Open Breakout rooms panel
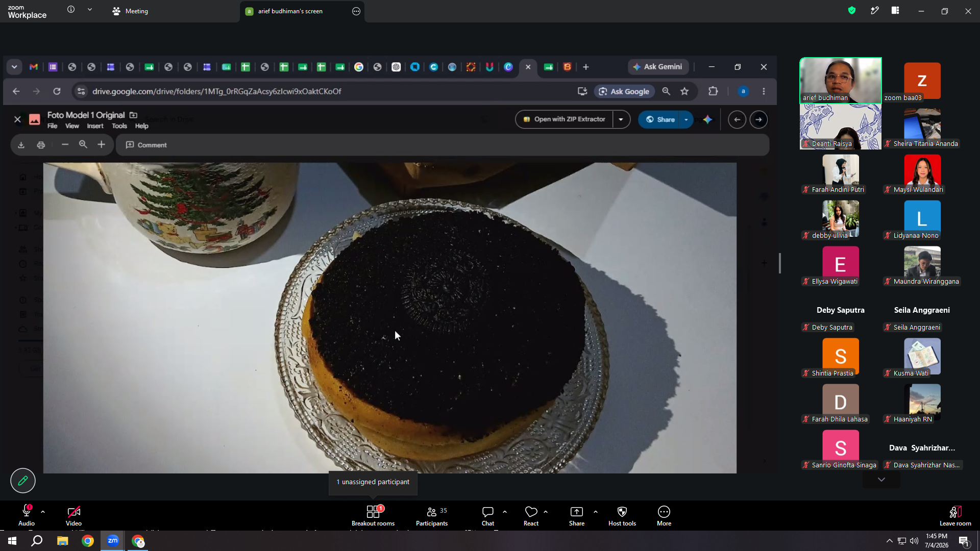The height and width of the screenshot is (551, 980). click(x=373, y=515)
